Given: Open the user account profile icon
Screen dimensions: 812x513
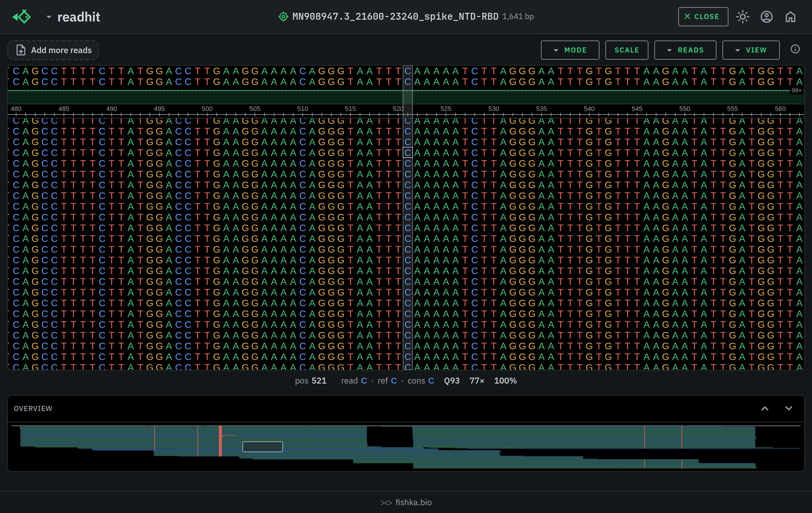Looking at the screenshot, I should [x=767, y=16].
